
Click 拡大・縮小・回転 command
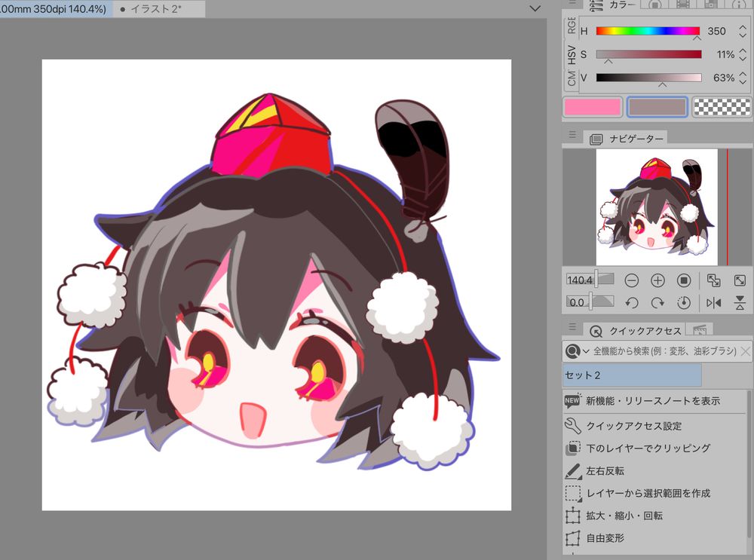coord(624,516)
